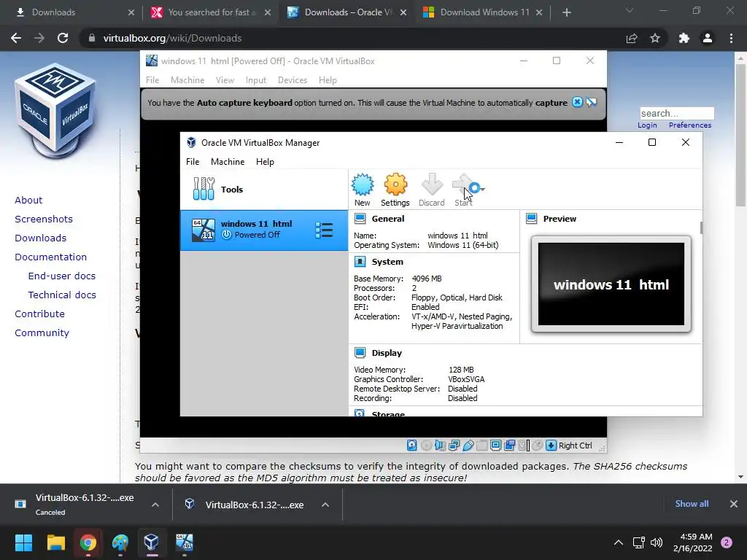Click the VirtualBox Manager taskbar icon

pyautogui.click(x=152, y=542)
